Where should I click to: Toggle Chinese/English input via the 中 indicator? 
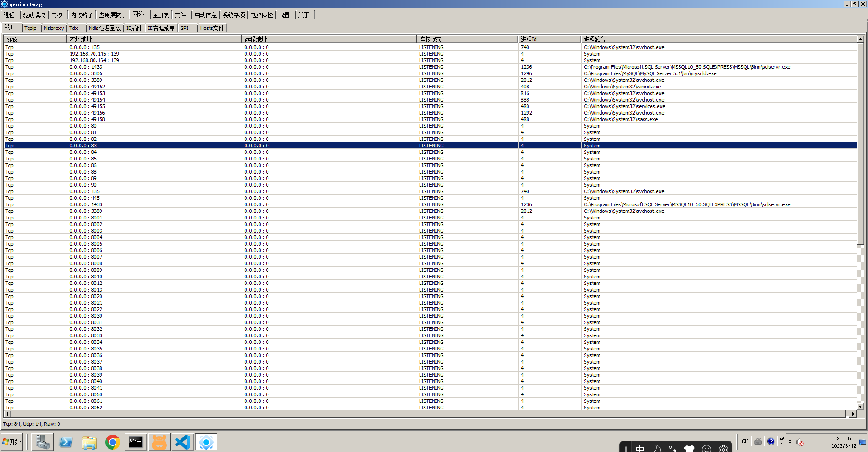(640, 447)
